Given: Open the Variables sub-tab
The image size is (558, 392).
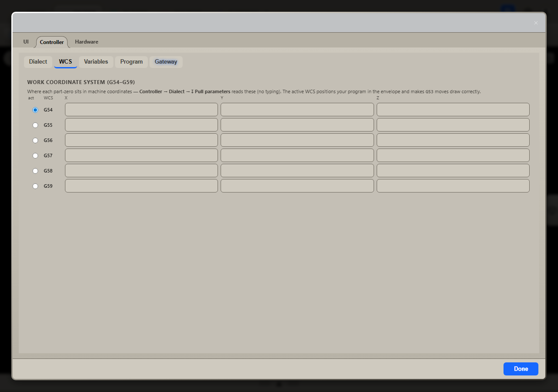Looking at the screenshot, I should (x=96, y=62).
